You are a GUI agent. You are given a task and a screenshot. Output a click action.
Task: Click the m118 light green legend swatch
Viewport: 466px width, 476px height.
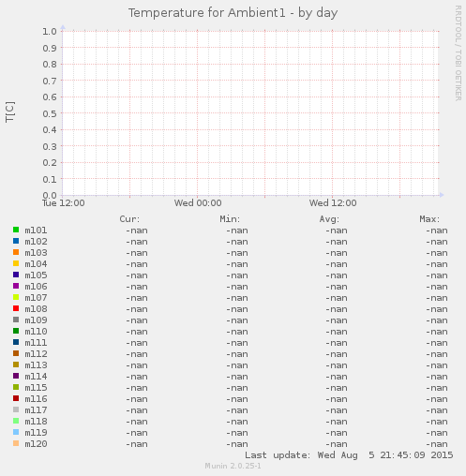point(16,421)
